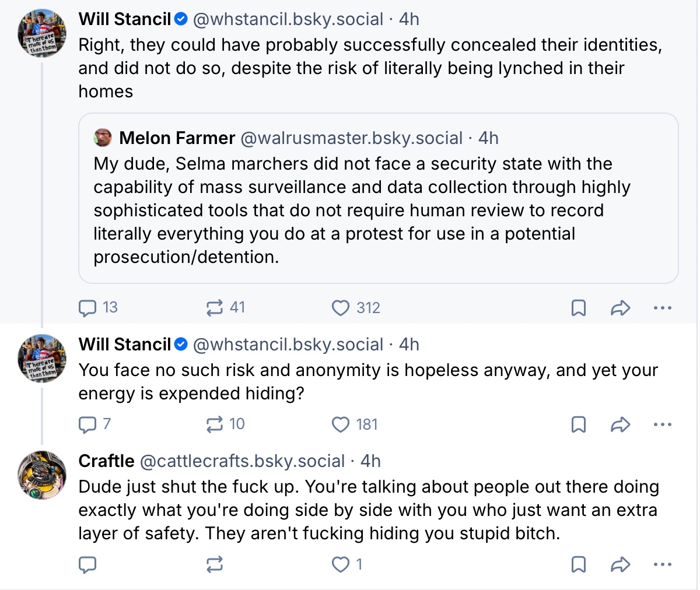Like Craftle's post with 1 like
Screen dimensions: 700x590
click(341, 564)
